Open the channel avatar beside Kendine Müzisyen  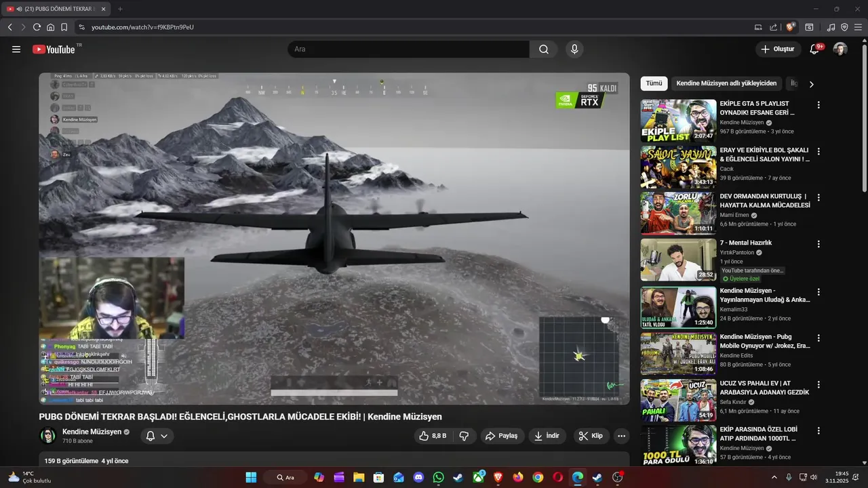click(47, 436)
